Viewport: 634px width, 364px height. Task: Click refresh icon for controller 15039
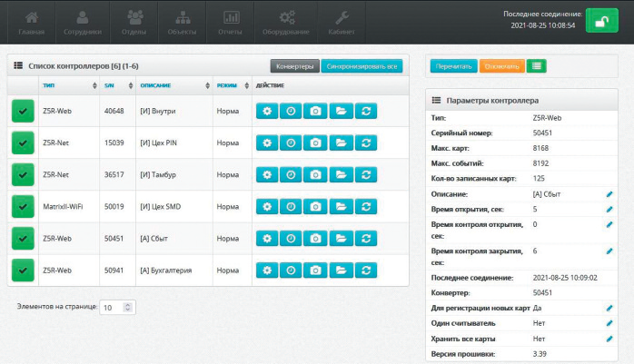point(366,143)
